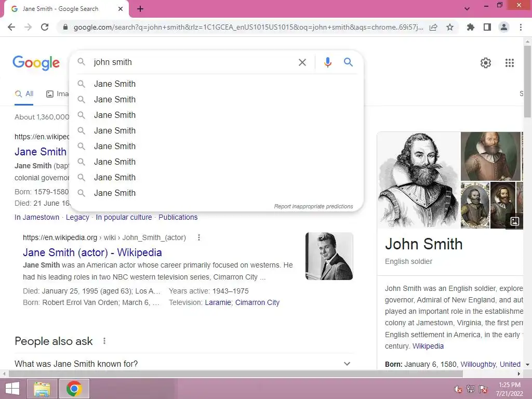Click the large engraved John Smith portrait
This screenshot has width=532, height=399.
tap(418, 180)
